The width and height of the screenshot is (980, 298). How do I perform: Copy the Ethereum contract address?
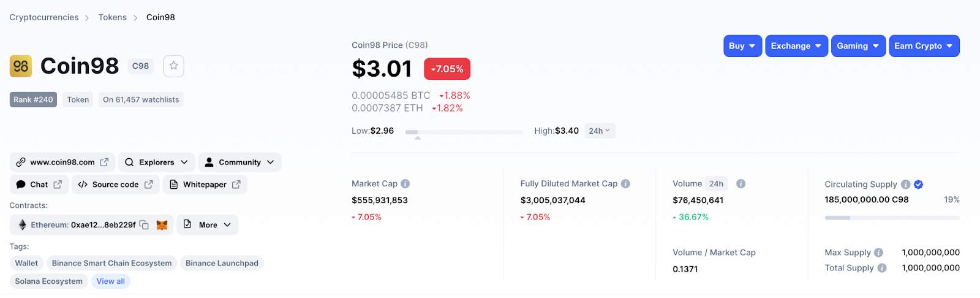pyautogui.click(x=144, y=225)
